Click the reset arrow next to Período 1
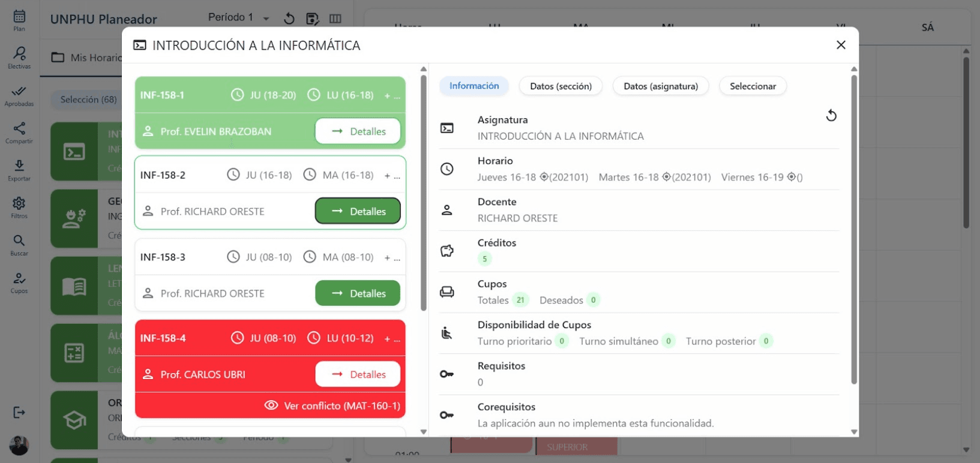Viewport: 980px width, 463px height. (289, 19)
